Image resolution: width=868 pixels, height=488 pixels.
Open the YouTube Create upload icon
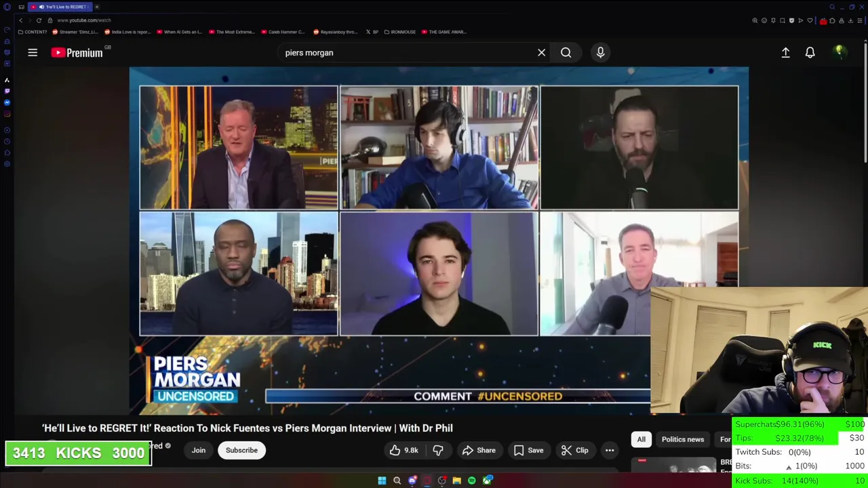(785, 52)
